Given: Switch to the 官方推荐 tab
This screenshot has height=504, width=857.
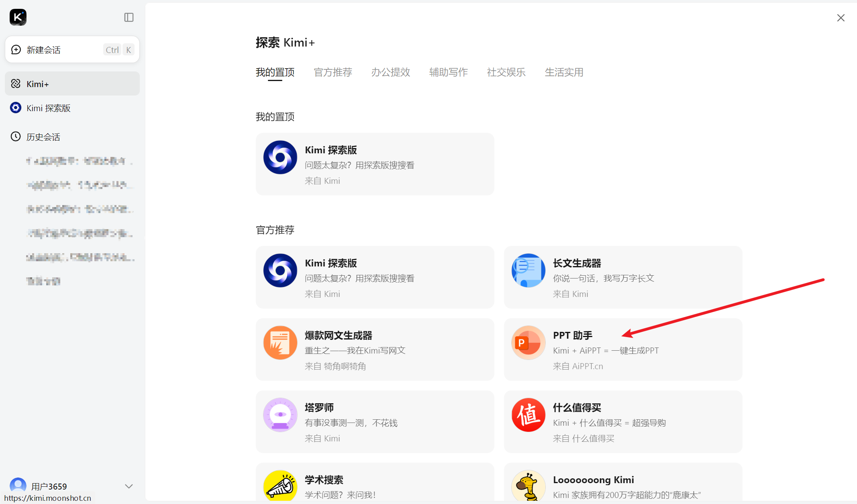Looking at the screenshot, I should tap(333, 72).
